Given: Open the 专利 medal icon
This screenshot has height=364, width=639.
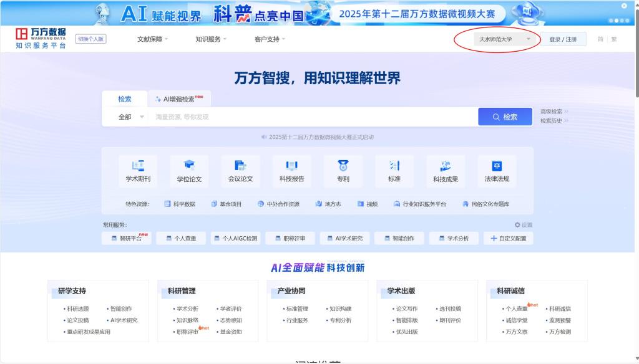Looking at the screenshot, I should point(343,171).
